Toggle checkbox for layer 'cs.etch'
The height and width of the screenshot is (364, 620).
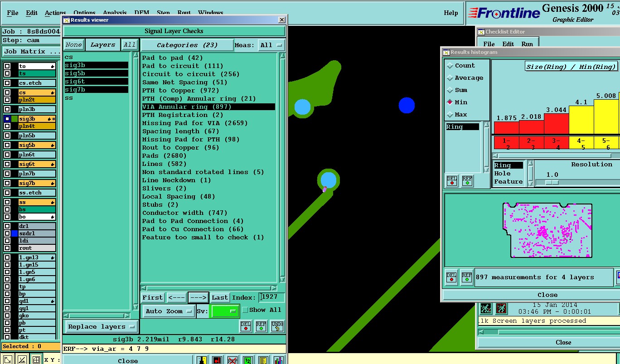pos(7,83)
